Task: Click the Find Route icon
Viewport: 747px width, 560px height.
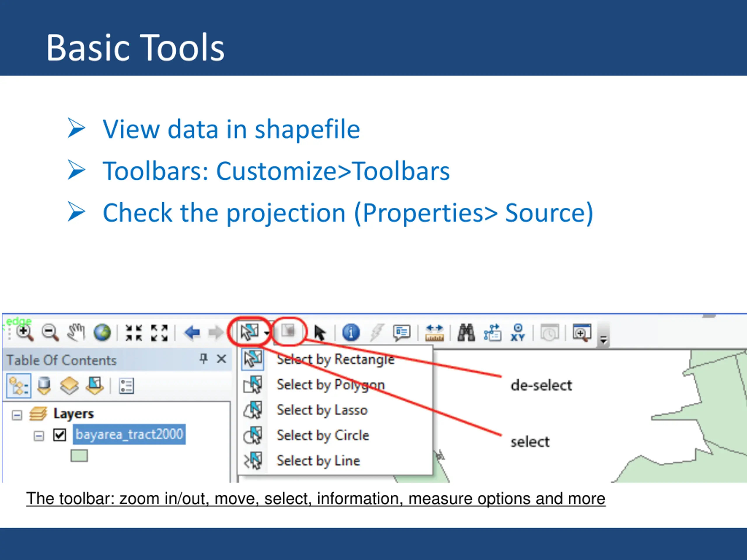Action: (492, 332)
